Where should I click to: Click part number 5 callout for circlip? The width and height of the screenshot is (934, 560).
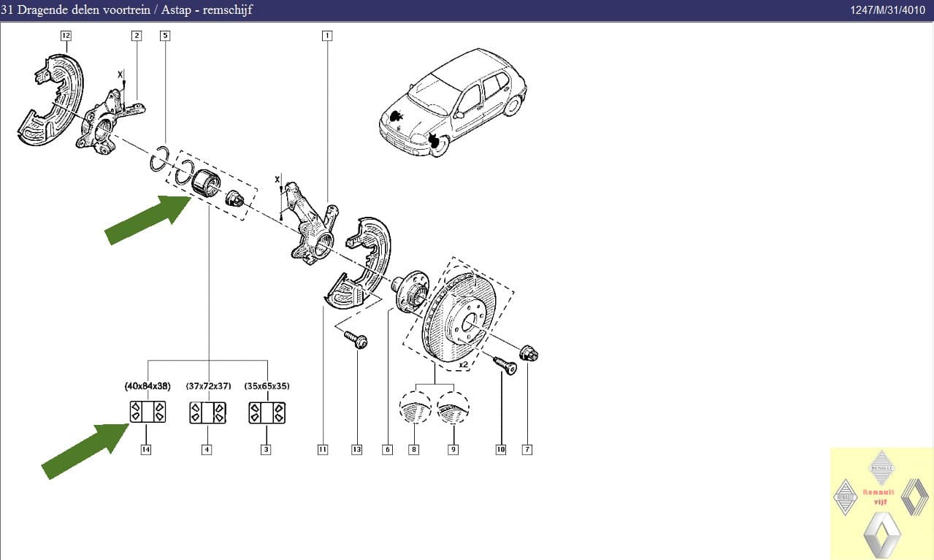pyautogui.click(x=165, y=35)
